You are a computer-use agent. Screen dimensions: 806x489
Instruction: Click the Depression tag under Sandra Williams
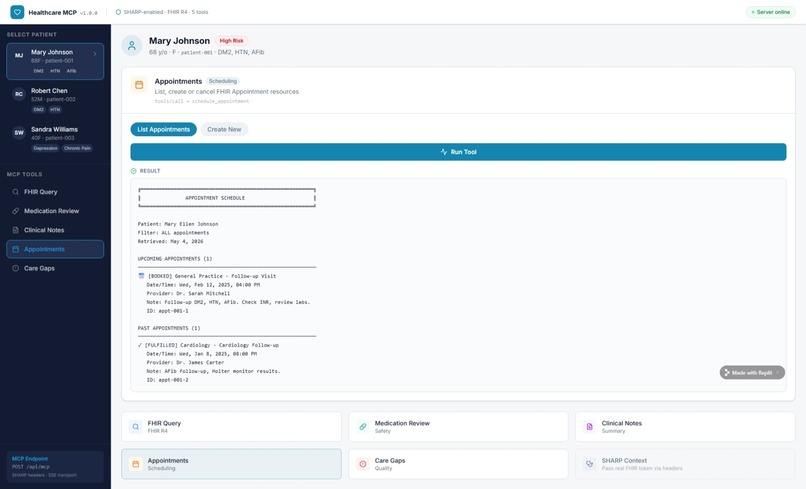click(x=45, y=148)
